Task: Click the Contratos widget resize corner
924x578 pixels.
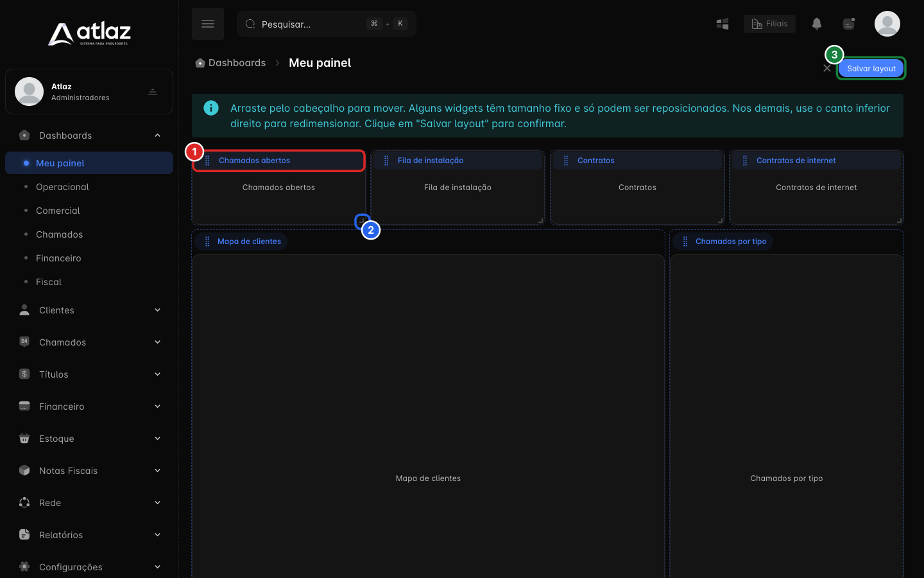Action: [x=720, y=220]
